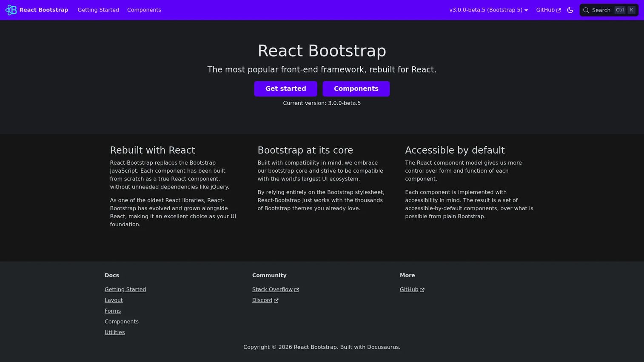Click the Components hero button

356,89
